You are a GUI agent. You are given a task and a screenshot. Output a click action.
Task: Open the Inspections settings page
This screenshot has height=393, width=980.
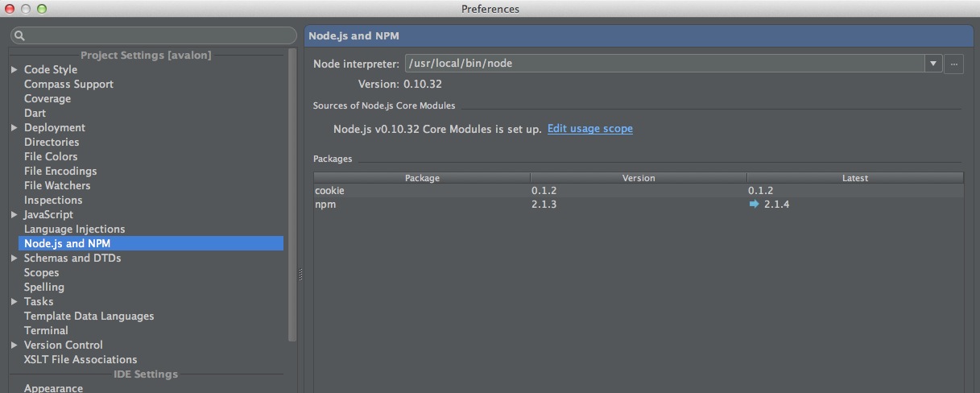point(53,201)
